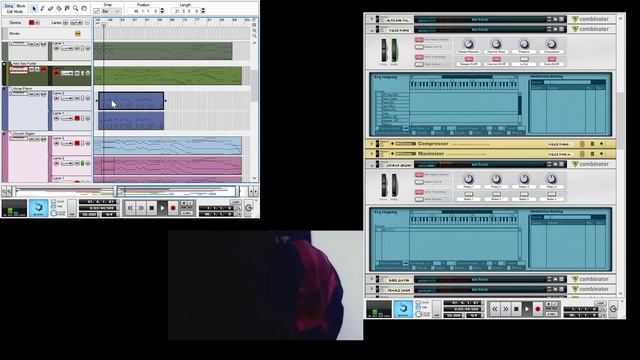Click Stop in sequencer transport

pos(151,208)
